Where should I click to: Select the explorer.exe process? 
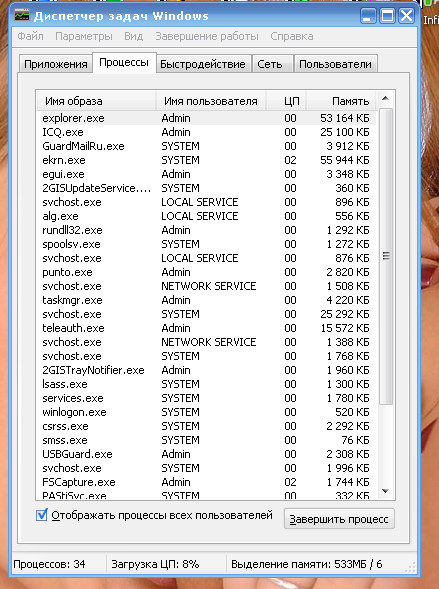(206, 118)
